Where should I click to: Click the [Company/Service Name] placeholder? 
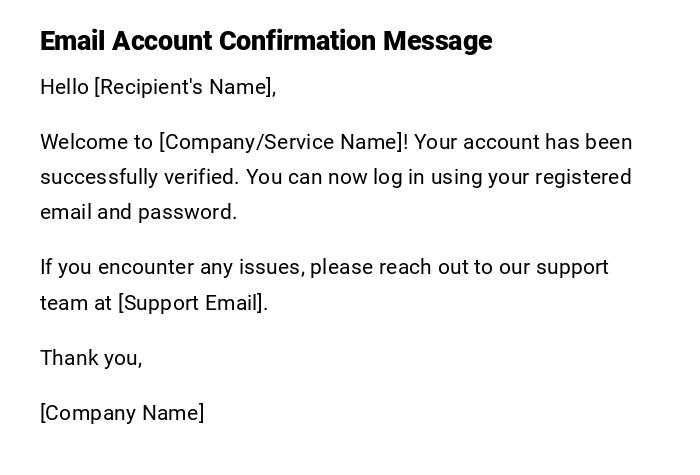pos(283,142)
